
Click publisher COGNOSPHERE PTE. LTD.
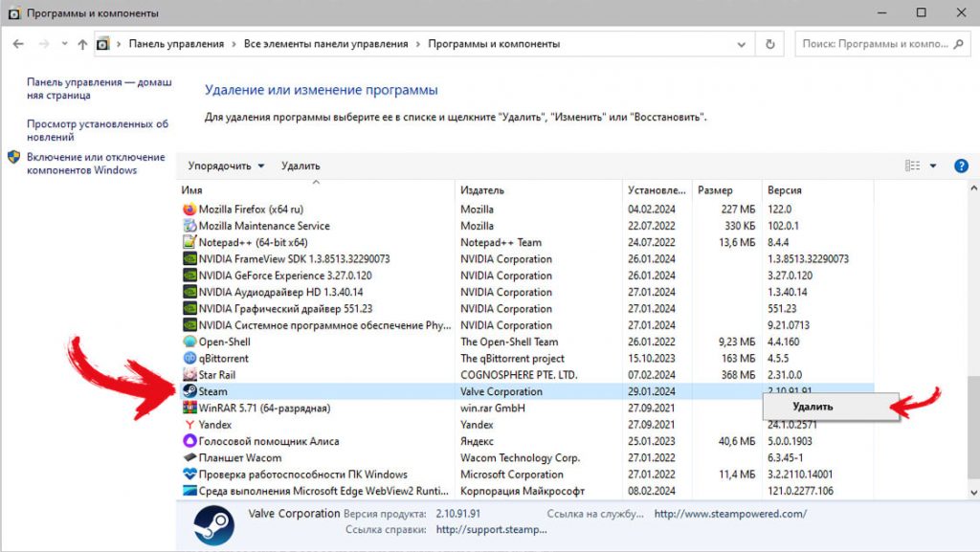[519, 375]
